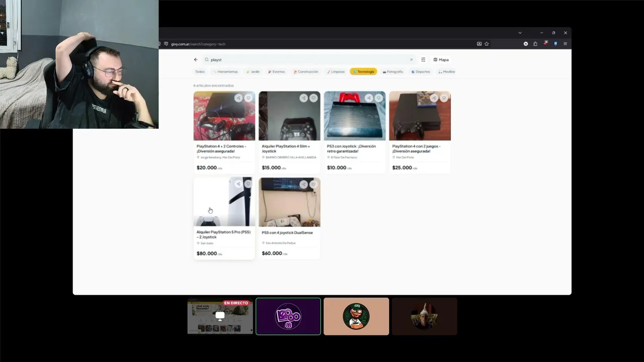Click the '6 artículos encontrados' results count
The image size is (644, 362).
click(x=213, y=85)
